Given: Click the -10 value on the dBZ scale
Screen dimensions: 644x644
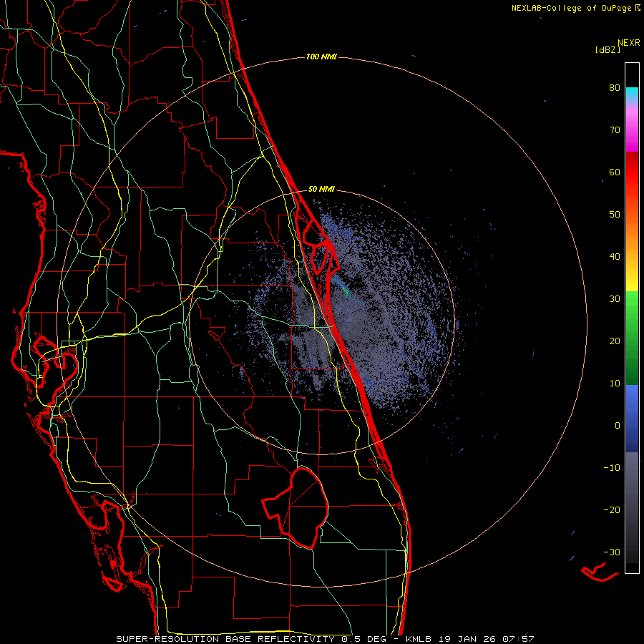Looking at the screenshot, I should click(612, 468).
